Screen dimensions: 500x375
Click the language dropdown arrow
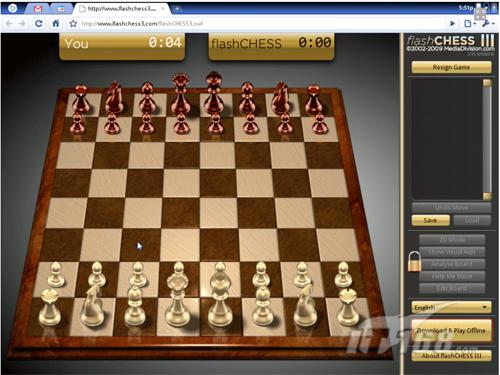485,307
